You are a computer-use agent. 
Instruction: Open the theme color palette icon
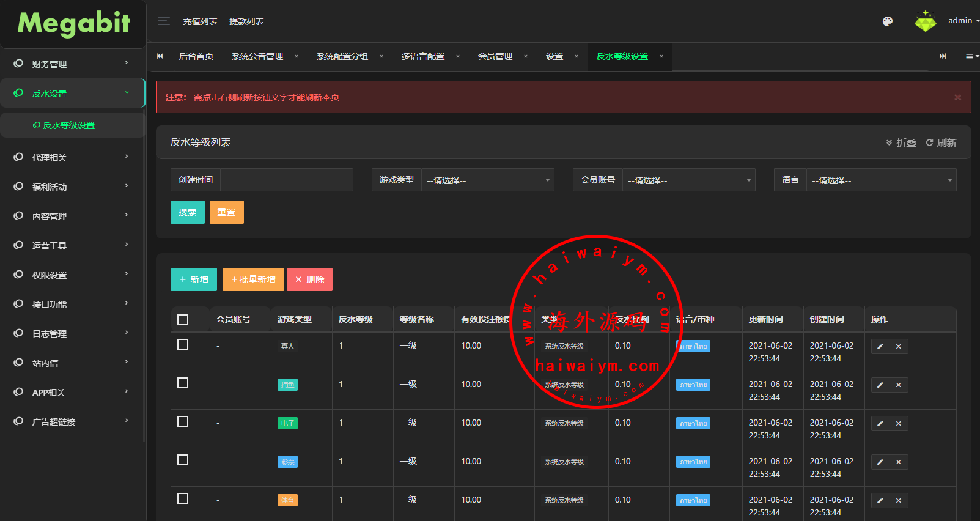tap(888, 21)
